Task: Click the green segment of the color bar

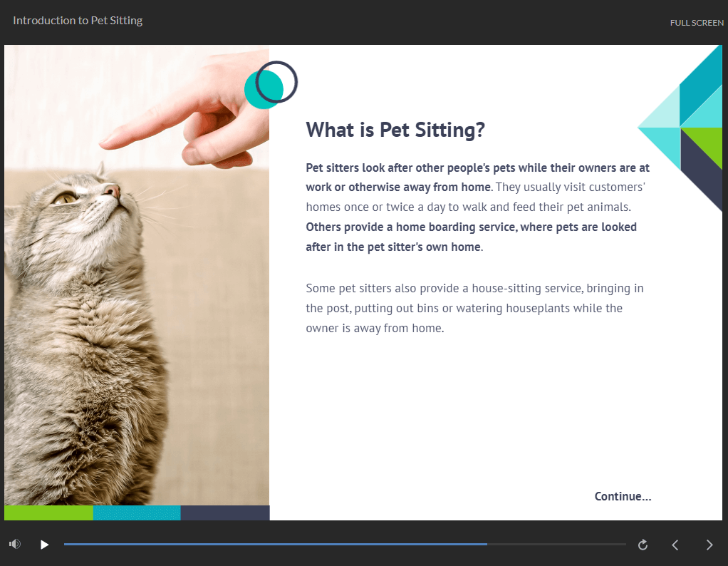Action: coord(48,513)
